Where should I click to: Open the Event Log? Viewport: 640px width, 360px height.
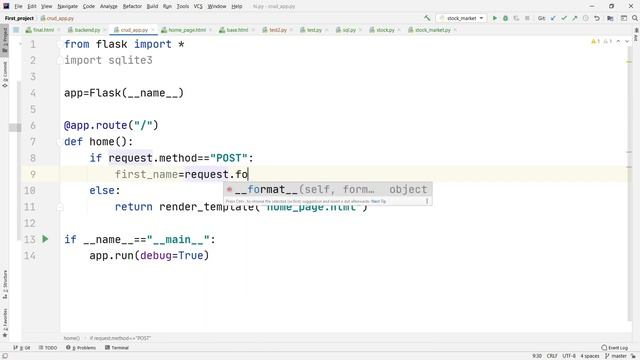pyautogui.click(x=615, y=348)
